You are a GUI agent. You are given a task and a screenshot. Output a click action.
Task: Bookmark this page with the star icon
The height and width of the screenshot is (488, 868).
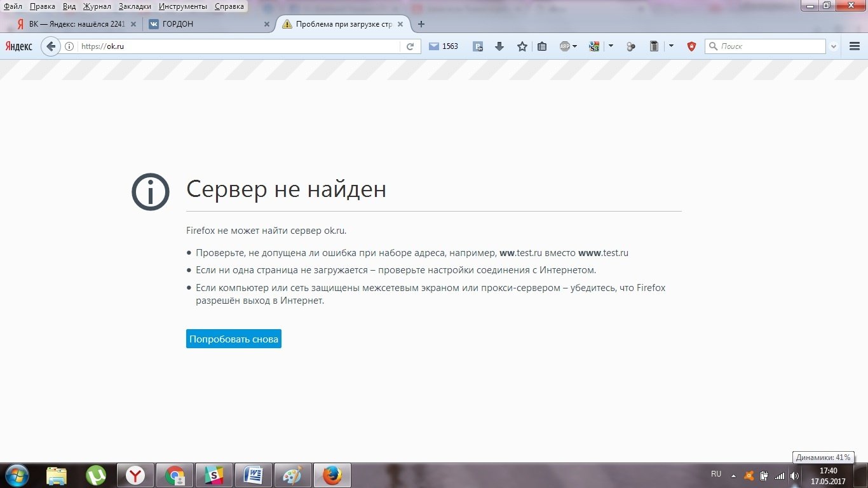[522, 46]
